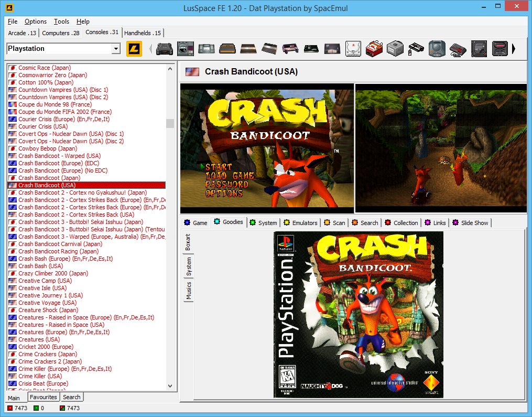Open the File menu

tap(13, 22)
